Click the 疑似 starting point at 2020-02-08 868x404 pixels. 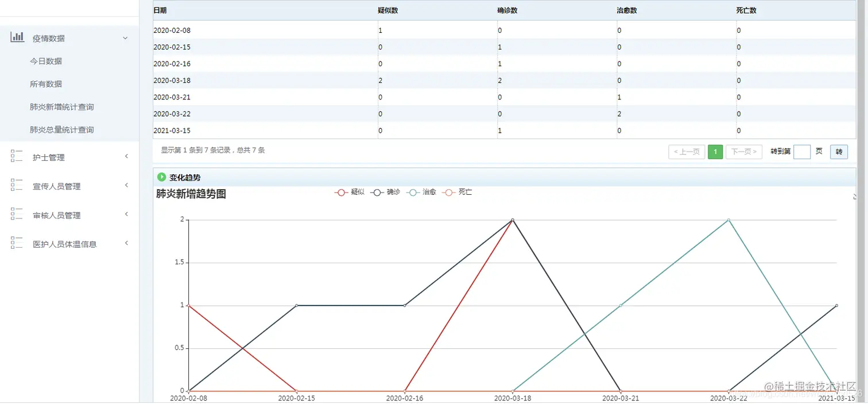coord(189,305)
